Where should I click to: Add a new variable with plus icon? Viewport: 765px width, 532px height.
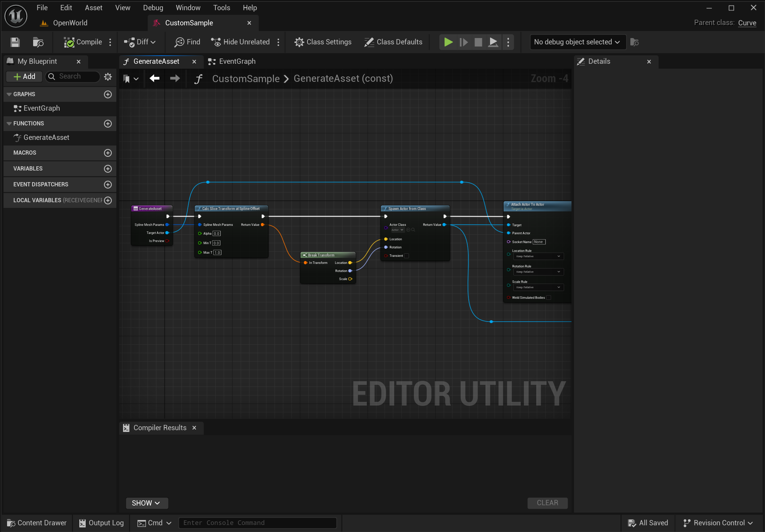pyautogui.click(x=108, y=169)
